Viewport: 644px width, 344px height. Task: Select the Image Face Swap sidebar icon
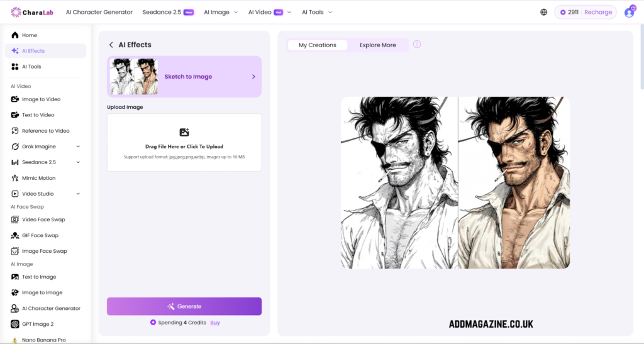[15, 251]
